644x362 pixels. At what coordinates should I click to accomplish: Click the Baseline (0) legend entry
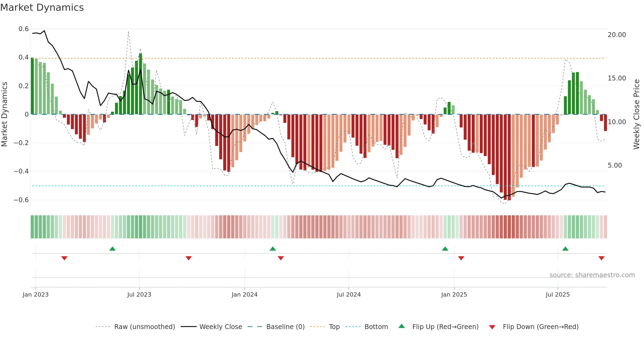point(276,327)
